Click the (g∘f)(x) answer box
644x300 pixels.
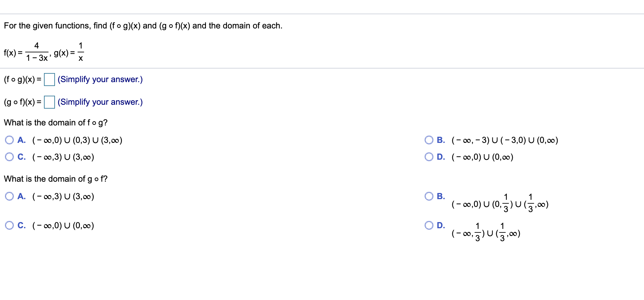(49, 102)
